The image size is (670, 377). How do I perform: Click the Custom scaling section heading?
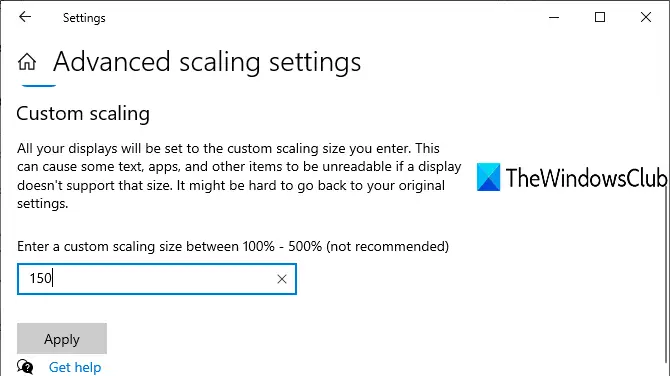pyautogui.click(x=83, y=114)
